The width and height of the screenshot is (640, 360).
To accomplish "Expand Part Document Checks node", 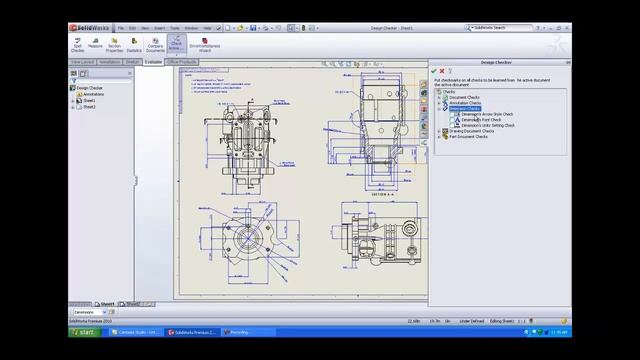I will [439, 137].
